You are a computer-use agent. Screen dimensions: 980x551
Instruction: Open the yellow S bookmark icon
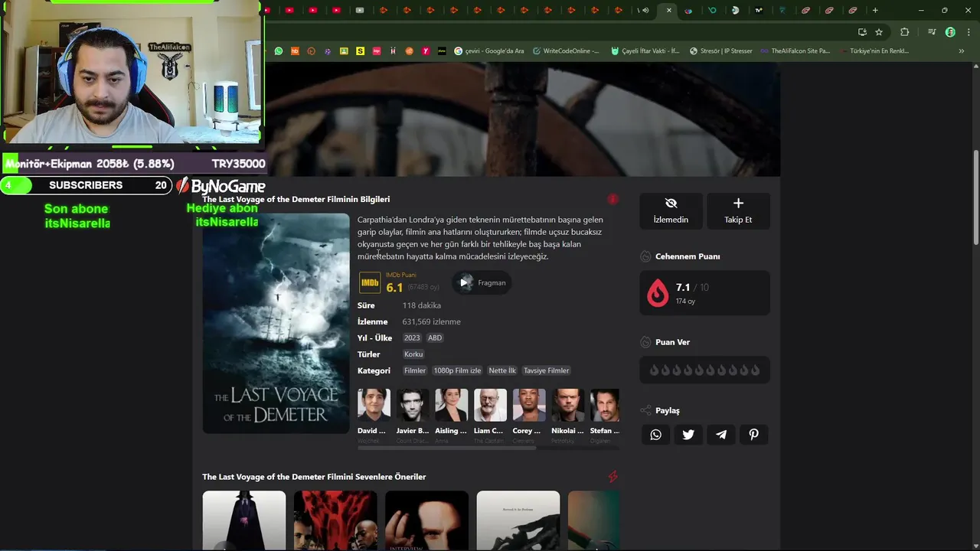coord(360,51)
